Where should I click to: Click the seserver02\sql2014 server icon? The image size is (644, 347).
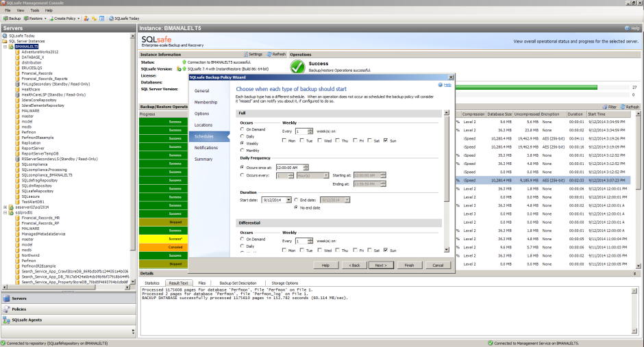(x=12, y=207)
